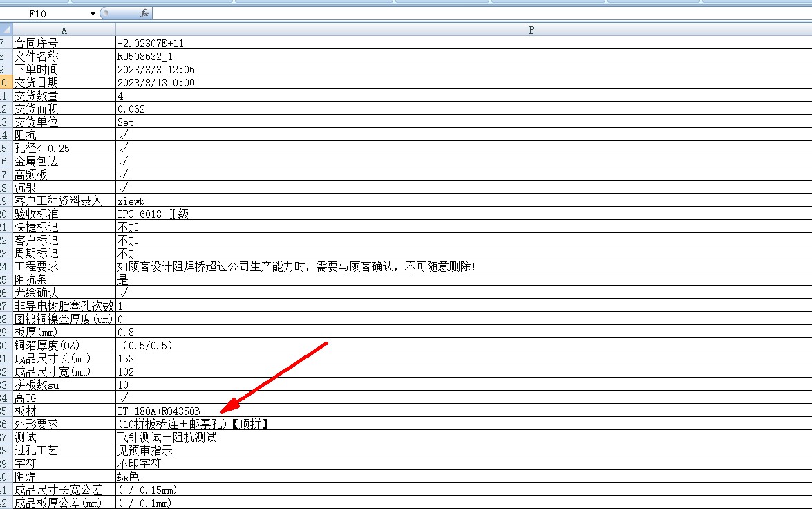The image size is (812, 509).
Task: Select cell labeled 拼板数su
Action: click(x=64, y=385)
